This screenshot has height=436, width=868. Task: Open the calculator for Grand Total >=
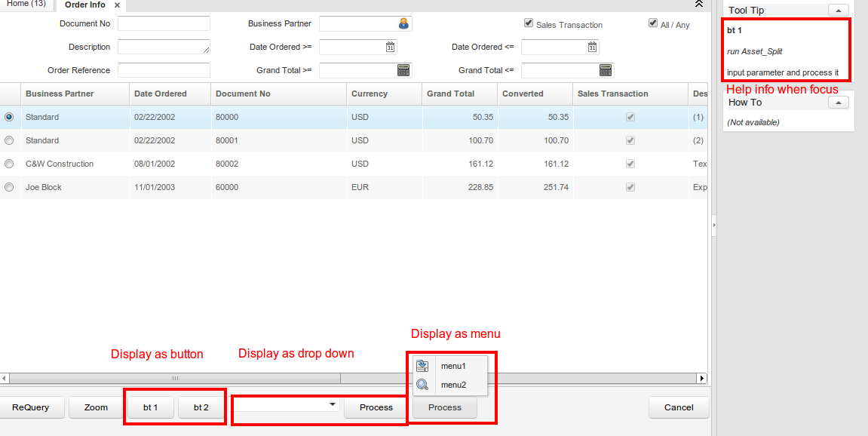[403, 70]
